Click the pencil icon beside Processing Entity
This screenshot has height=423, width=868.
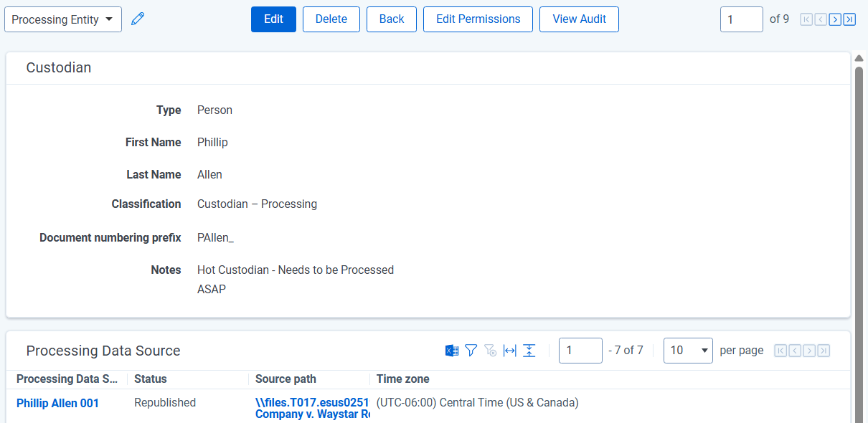click(x=138, y=19)
